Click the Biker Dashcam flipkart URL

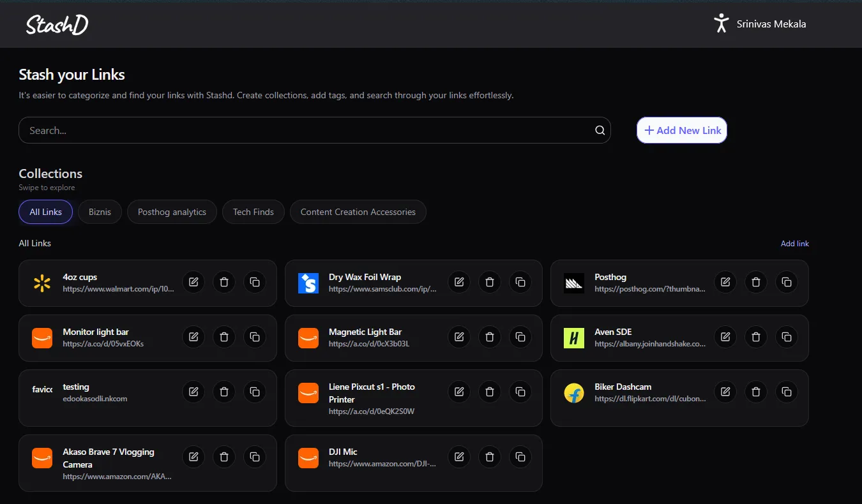click(650, 399)
